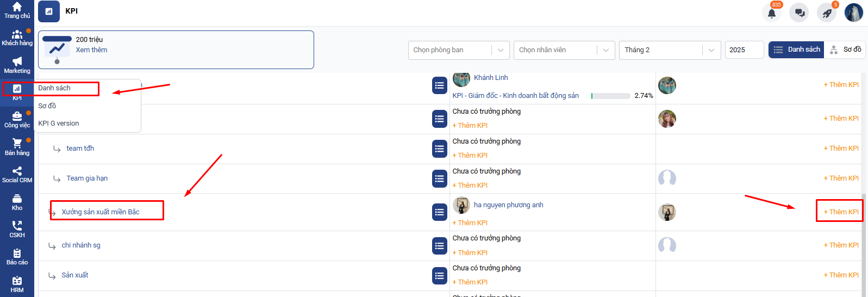
Task: Select Sơ đồ in KPI submenu
Action: pyautogui.click(x=47, y=106)
